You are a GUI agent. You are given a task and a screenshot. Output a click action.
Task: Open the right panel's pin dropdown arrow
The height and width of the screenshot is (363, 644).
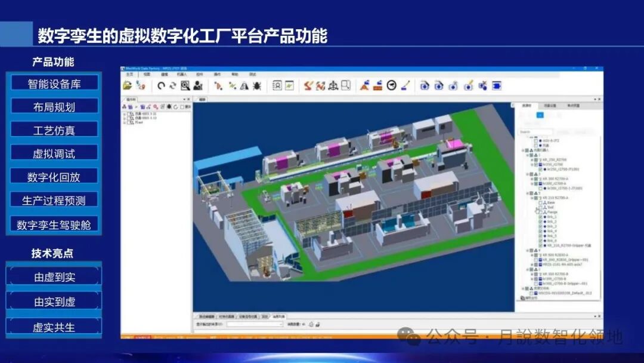pos(595,100)
